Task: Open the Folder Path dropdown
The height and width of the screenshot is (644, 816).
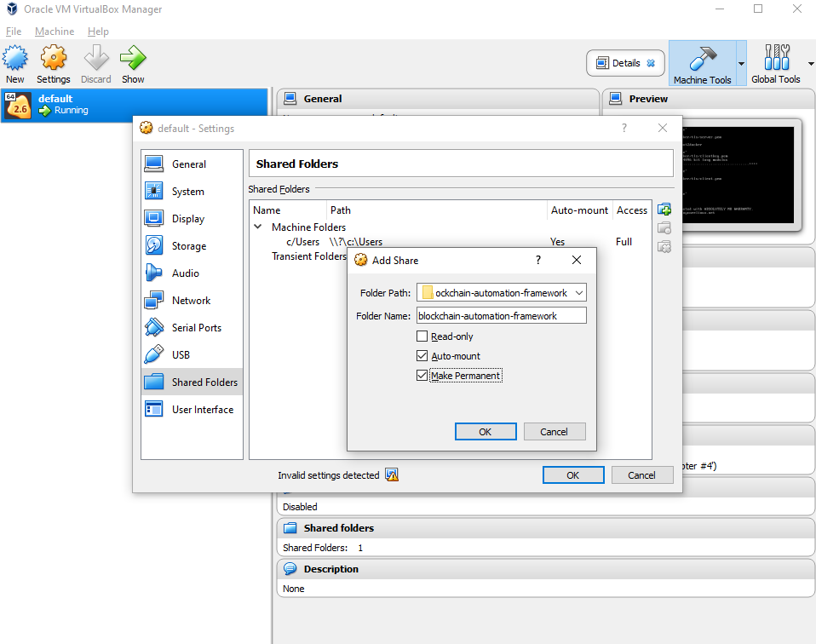Action: coord(578,292)
